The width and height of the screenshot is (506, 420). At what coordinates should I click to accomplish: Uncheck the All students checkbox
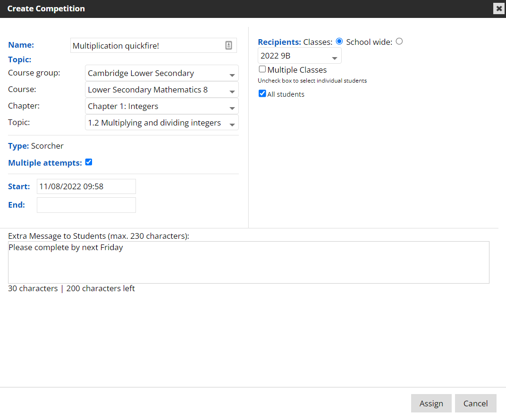point(262,94)
